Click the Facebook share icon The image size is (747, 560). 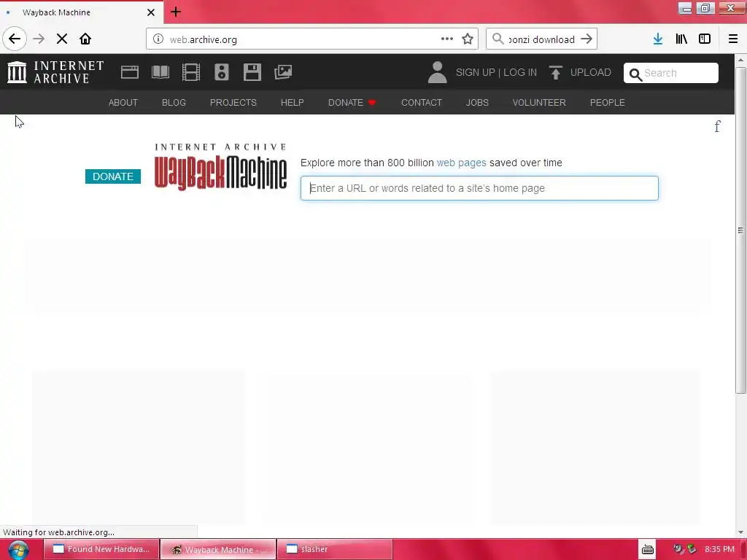tap(717, 127)
